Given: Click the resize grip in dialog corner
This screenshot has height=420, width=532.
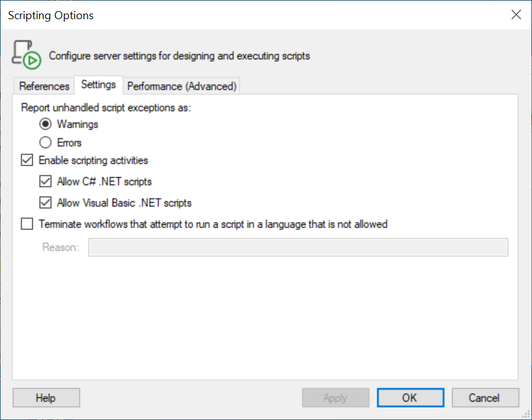Looking at the screenshot, I should (526, 414).
